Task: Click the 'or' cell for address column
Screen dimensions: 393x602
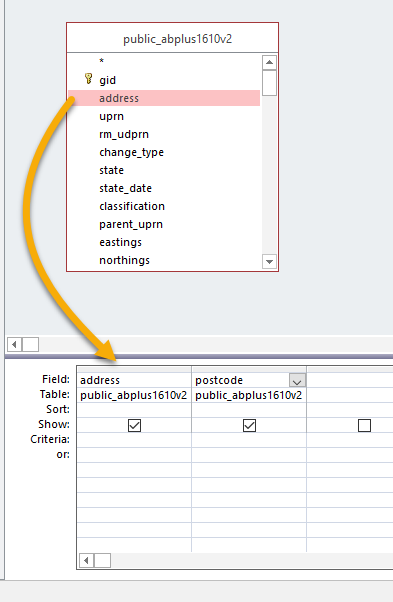Action: click(134, 455)
